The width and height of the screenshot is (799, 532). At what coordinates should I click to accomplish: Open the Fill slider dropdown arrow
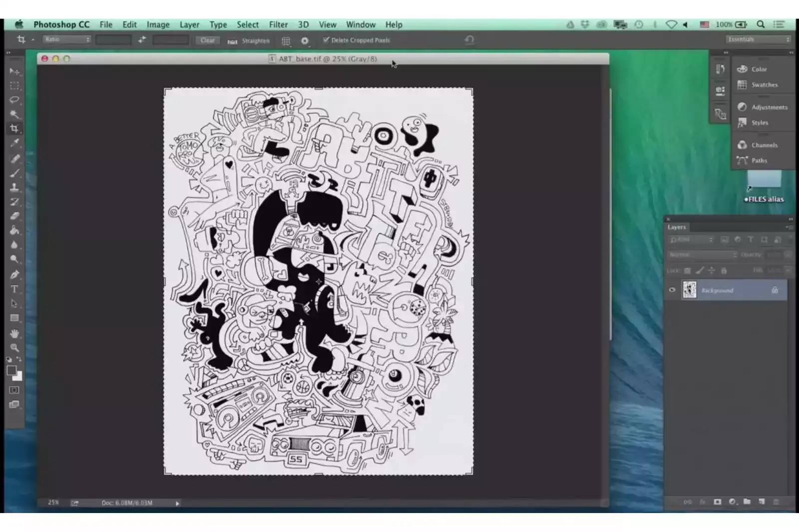click(x=788, y=270)
